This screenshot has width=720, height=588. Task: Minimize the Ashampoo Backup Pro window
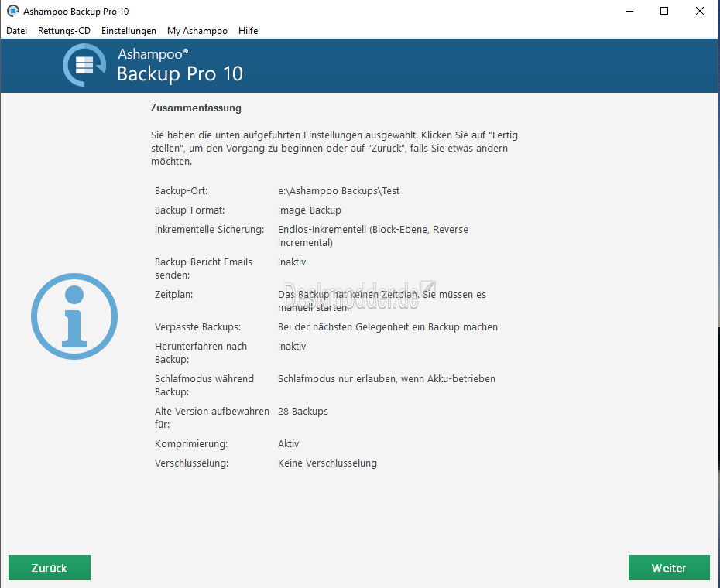coord(629,11)
